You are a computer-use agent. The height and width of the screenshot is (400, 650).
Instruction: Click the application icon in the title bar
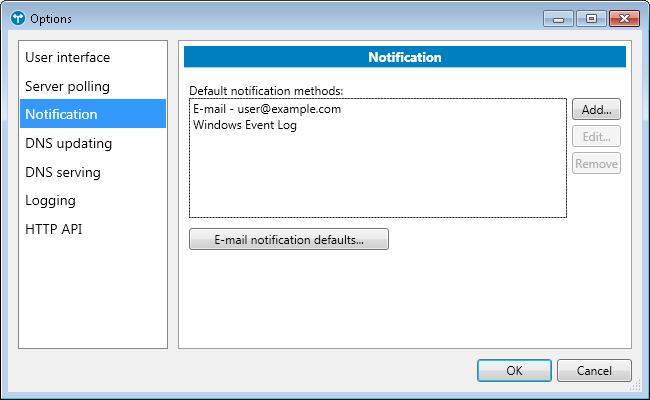click(x=17, y=18)
